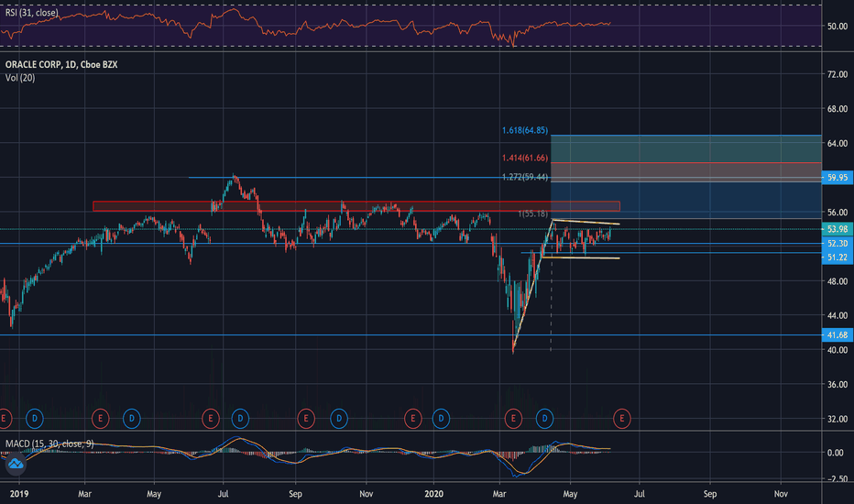Screen dimensions: 854x504
Task: Click the 52.30 horizontal line price label
Action: pos(838,244)
